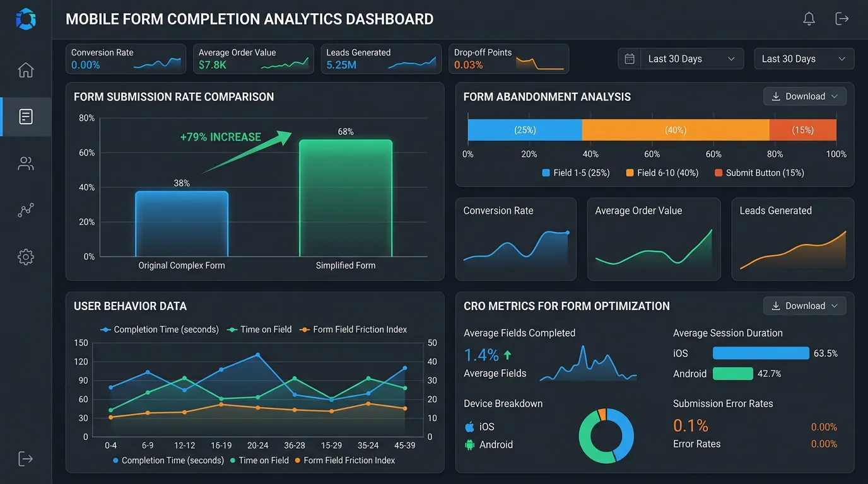
Task: Click the Form Submission Rate Comparison title
Action: pos(174,97)
